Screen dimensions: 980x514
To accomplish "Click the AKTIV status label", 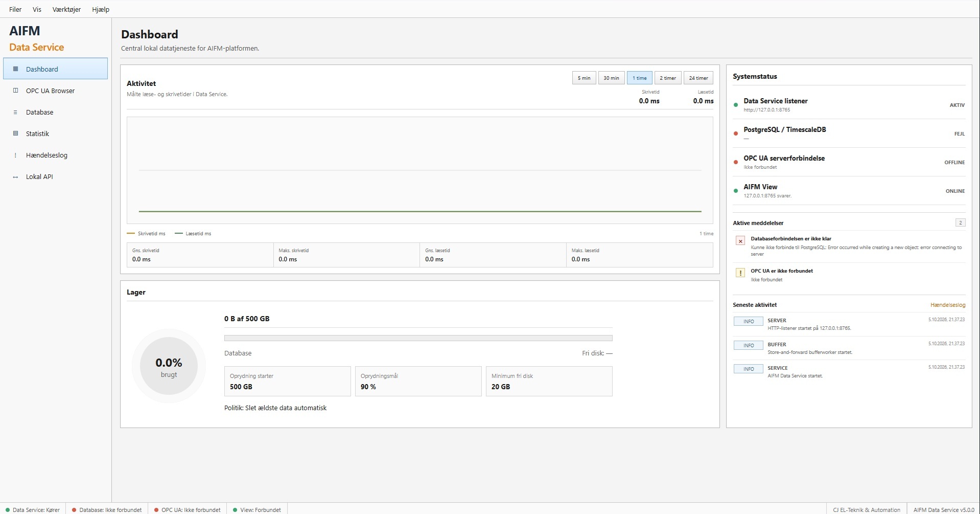I will pyautogui.click(x=957, y=105).
